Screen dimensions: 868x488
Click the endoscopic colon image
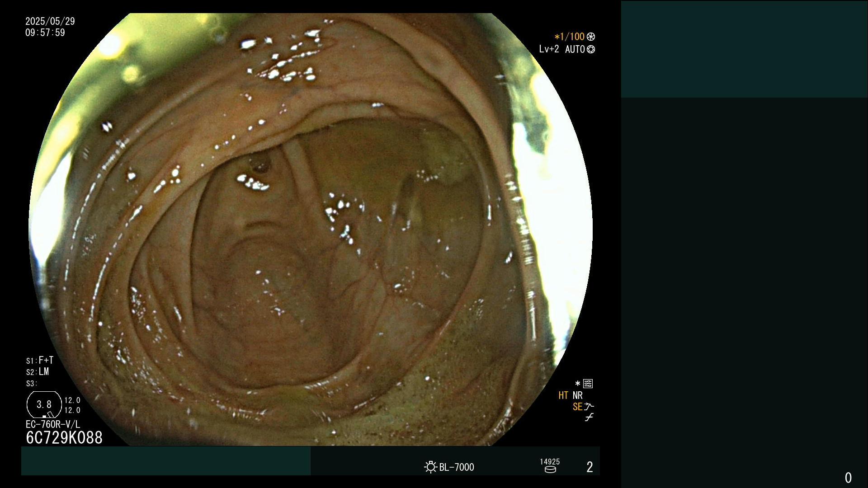coord(311,230)
